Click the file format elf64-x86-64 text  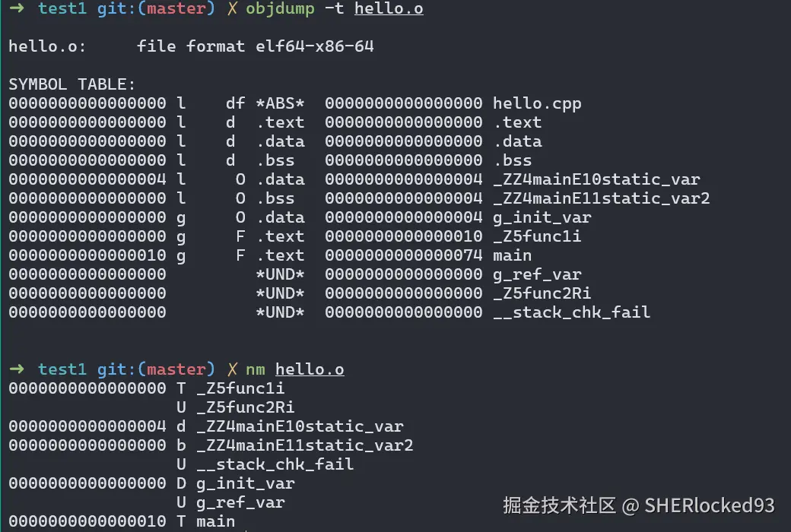pos(256,46)
